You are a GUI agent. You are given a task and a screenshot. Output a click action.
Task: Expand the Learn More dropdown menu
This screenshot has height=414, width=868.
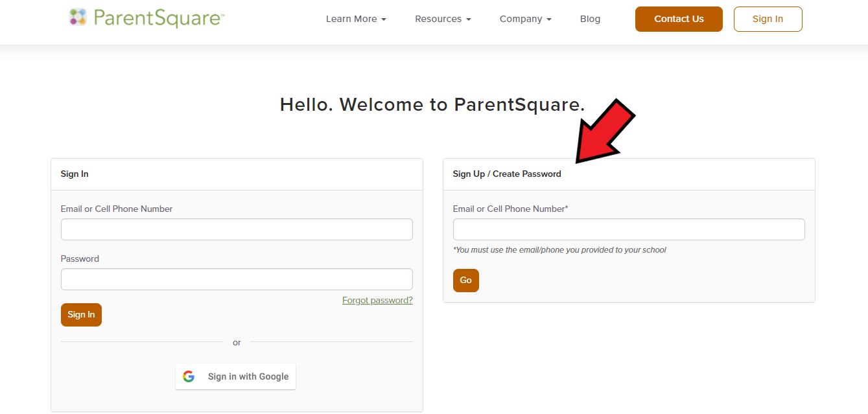click(355, 19)
